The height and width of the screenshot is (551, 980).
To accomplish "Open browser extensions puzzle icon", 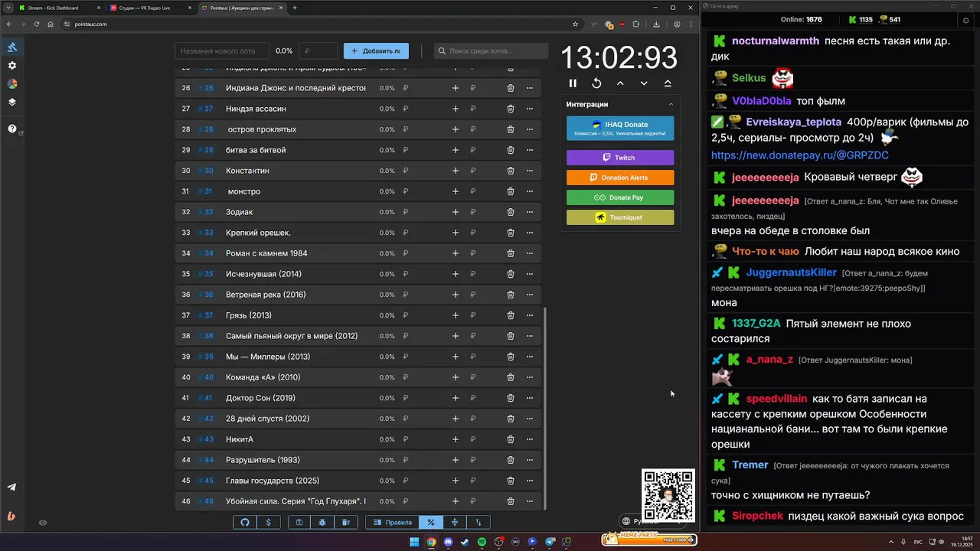I will pos(635,24).
